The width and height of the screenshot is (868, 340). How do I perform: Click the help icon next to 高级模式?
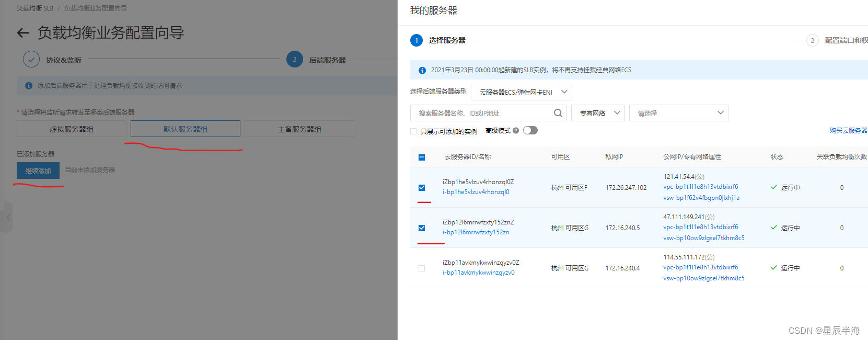click(516, 131)
